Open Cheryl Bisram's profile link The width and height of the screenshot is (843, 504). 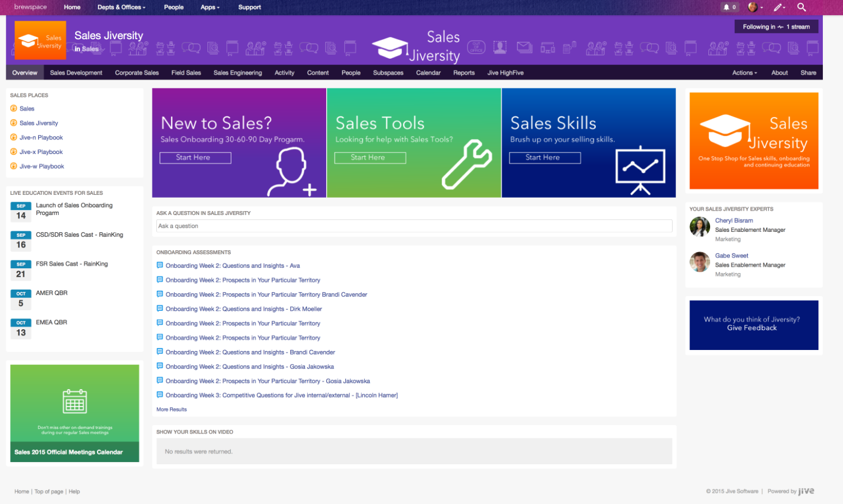pyautogui.click(x=734, y=221)
